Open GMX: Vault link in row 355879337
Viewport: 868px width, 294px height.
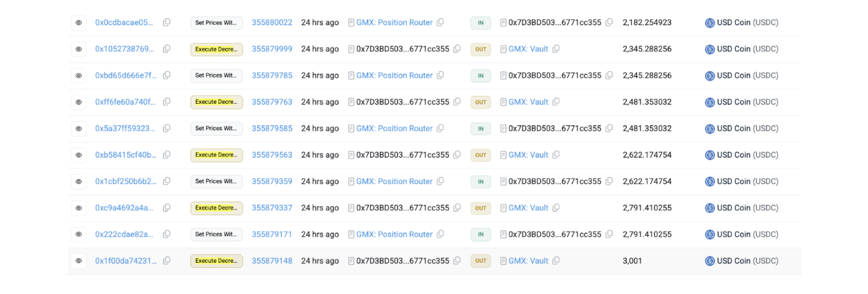[528, 208]
